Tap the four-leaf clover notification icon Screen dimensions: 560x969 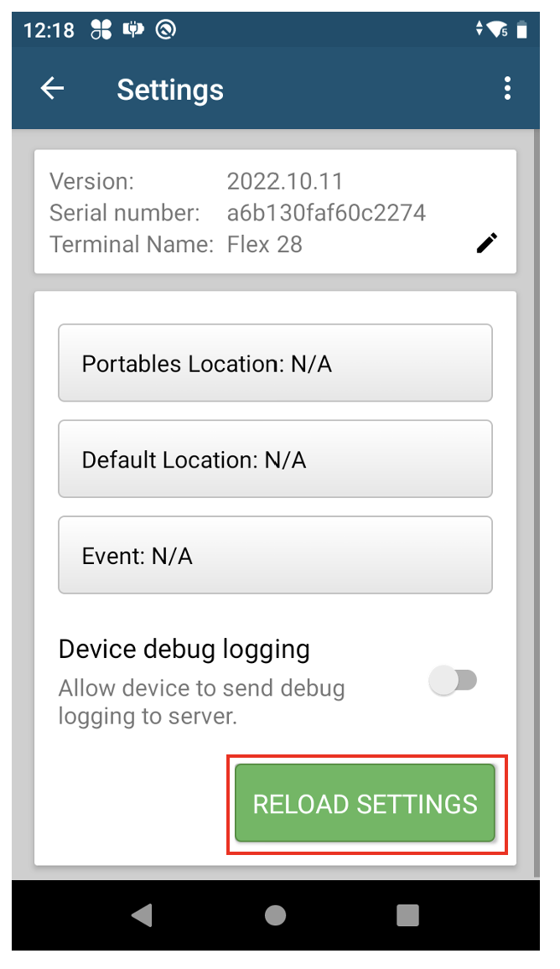101,29
